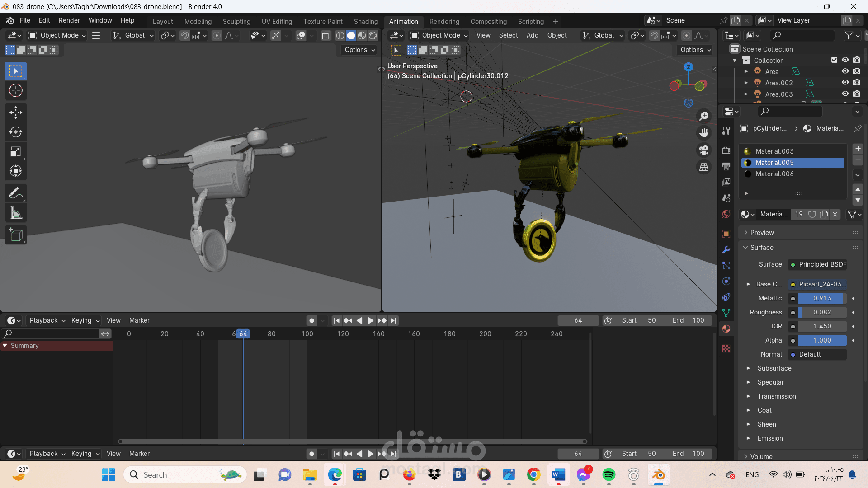The width and height of the screenshot is (868, 488).
Task: Select the Rotate tool
Action: (x=16, y=132)
